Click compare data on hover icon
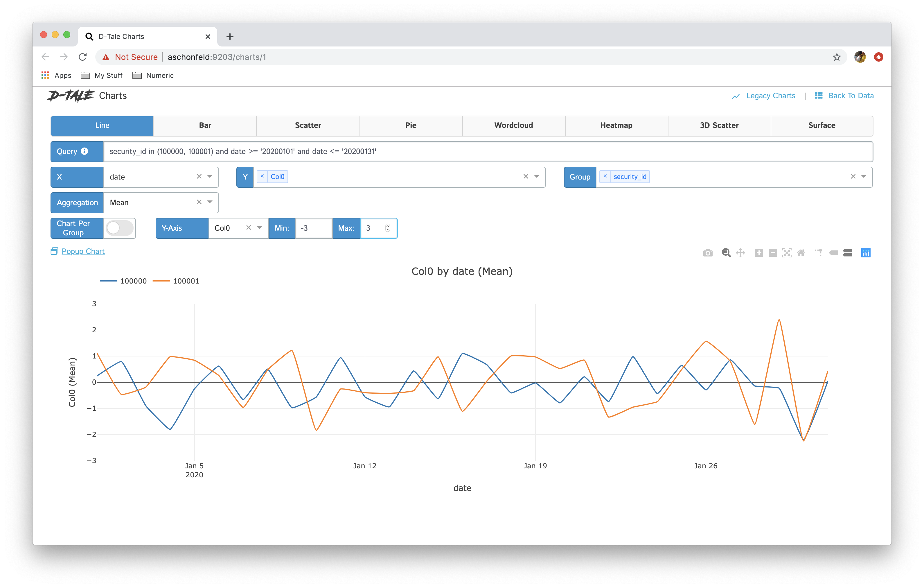This screenshot has width=924, height=588. click(847, 253)
